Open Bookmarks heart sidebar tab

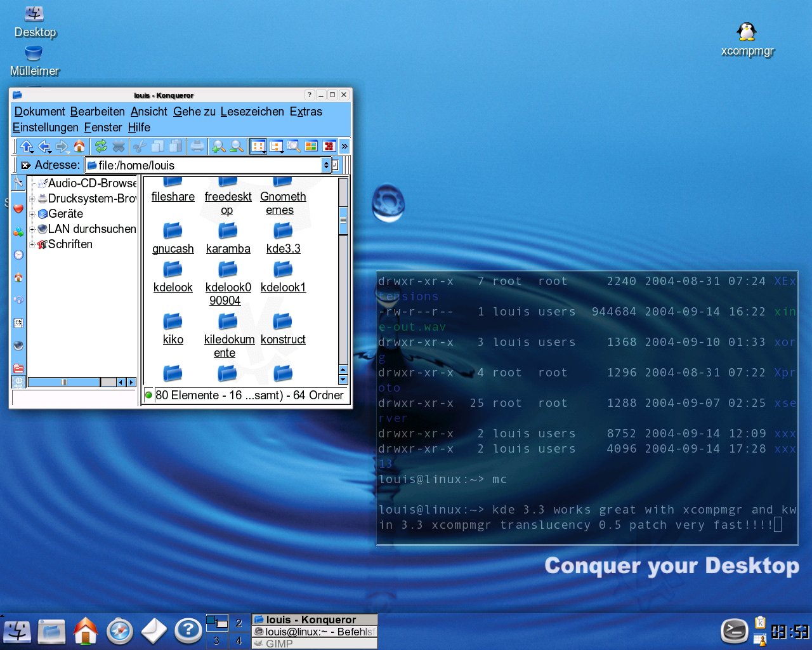[18, 208]
